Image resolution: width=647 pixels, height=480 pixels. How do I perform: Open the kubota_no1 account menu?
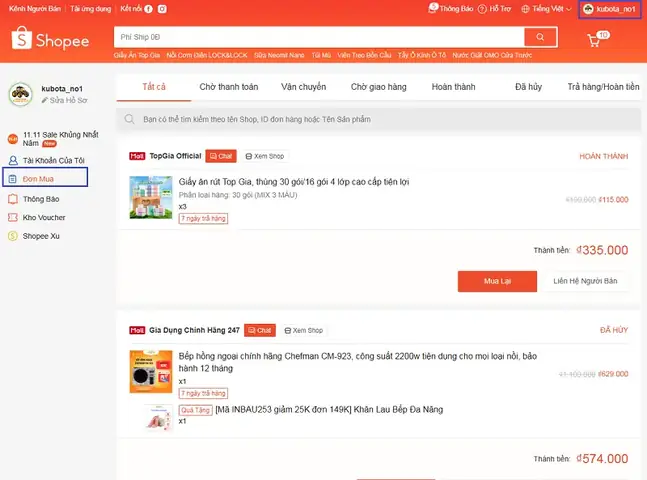[x=610, y=9]
